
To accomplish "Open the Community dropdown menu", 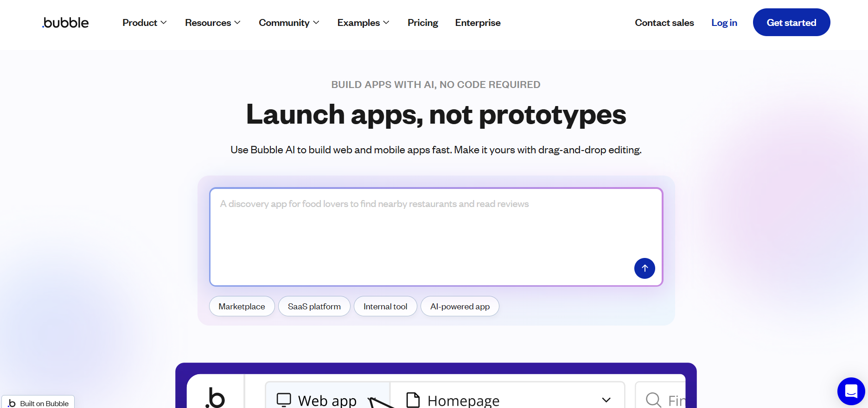I will 288,23.
